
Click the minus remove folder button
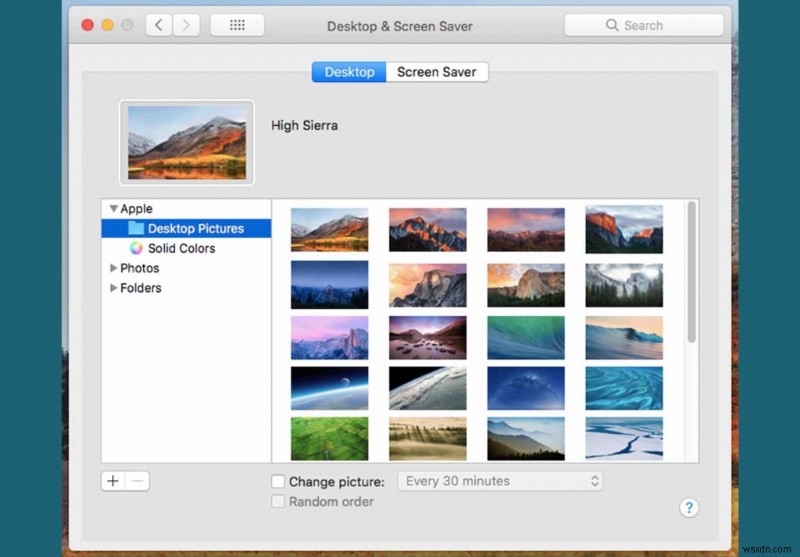click(x=138, y=481)
